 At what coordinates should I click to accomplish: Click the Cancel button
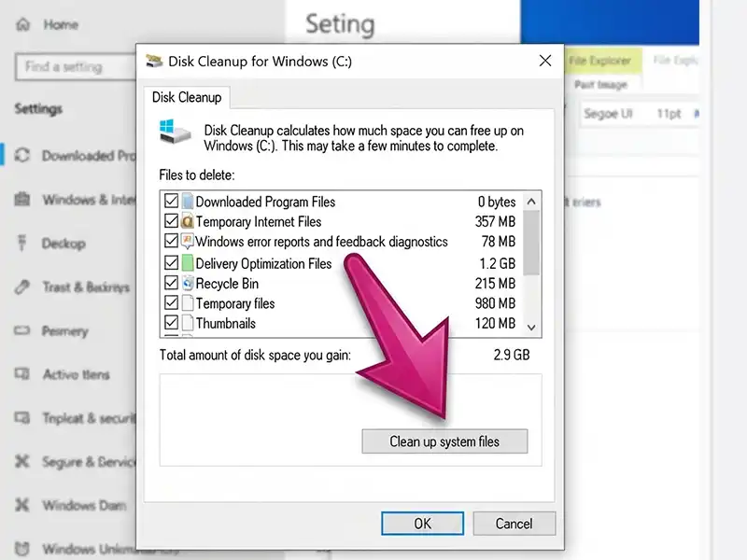[514, 524]
